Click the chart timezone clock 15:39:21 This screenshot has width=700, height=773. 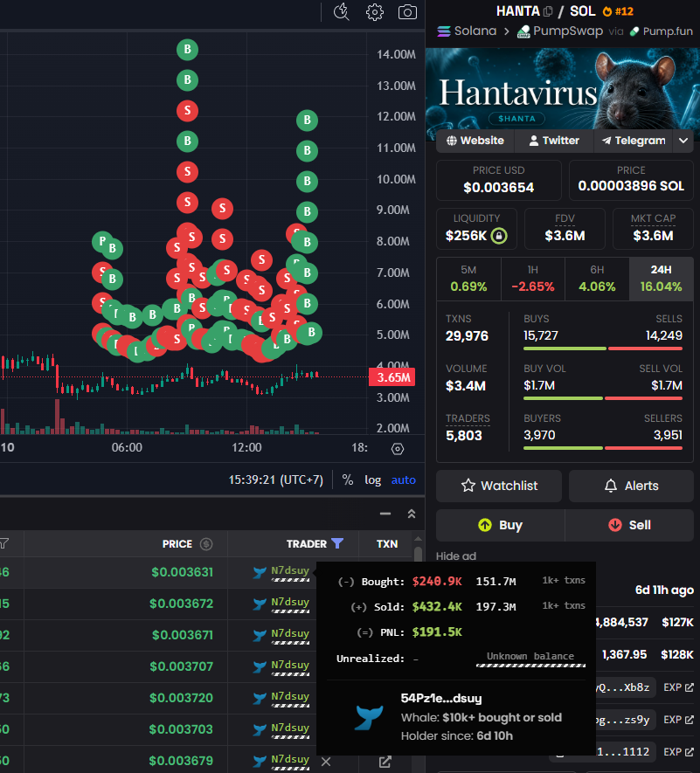pyautogui.click(x=276, y=480)
